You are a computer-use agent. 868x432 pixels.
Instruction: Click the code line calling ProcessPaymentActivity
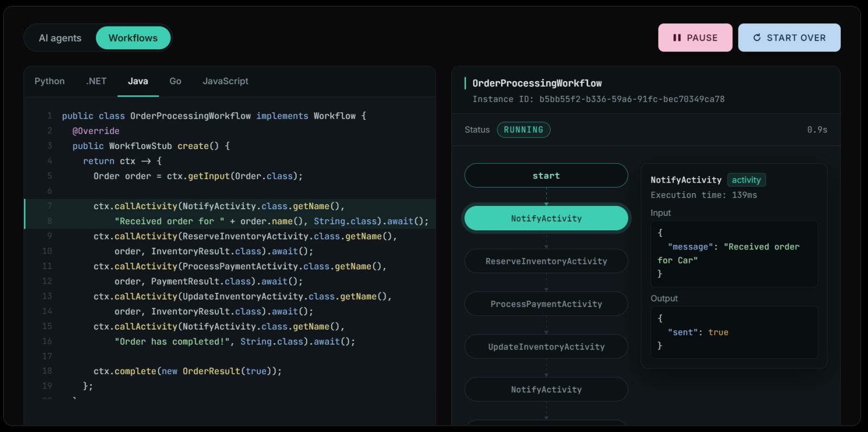pyautogui.click(x=240, y=267)
